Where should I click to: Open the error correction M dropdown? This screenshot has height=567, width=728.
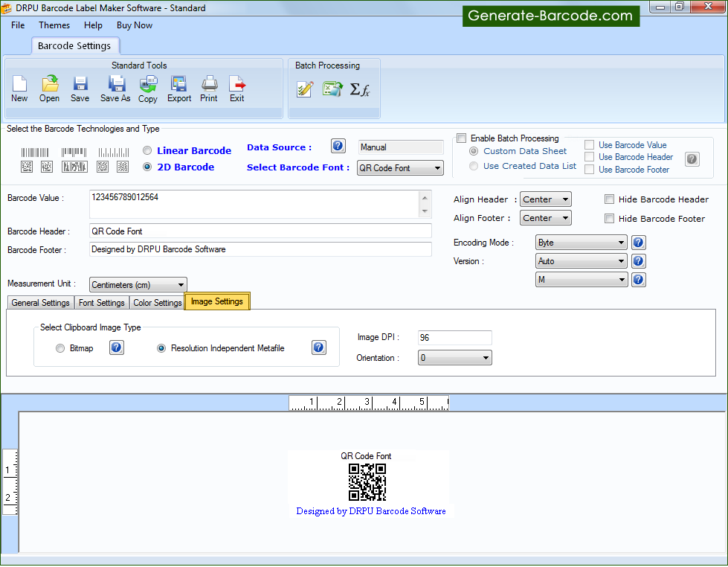(582, 280)
